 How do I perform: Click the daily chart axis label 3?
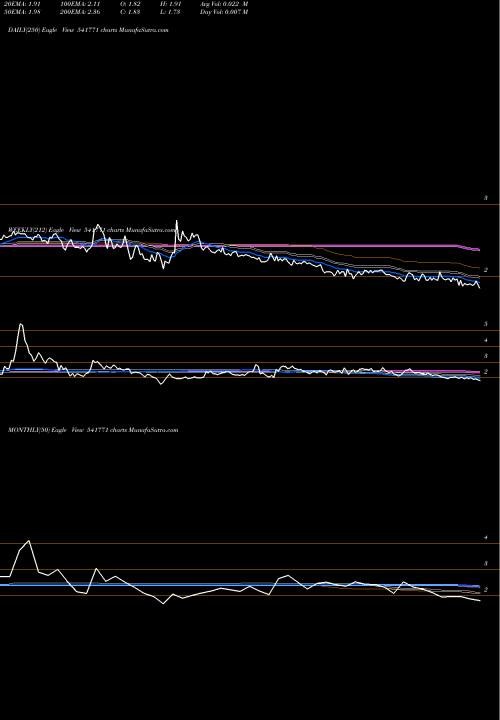[485, 198]
